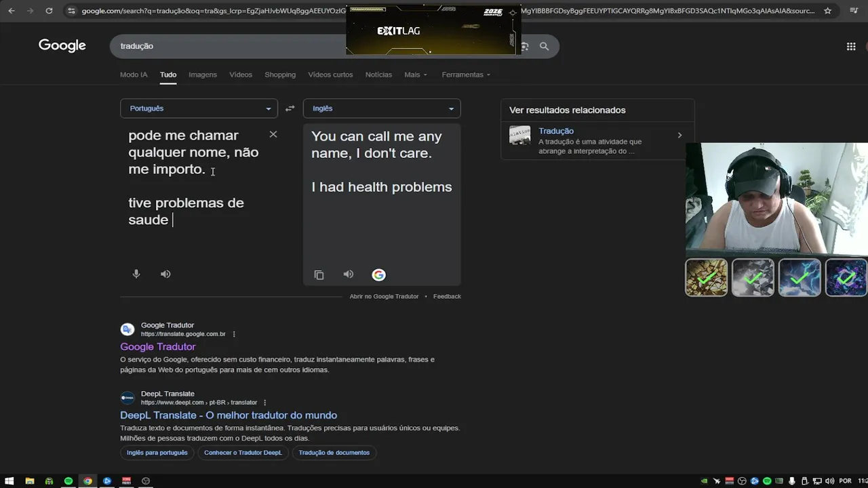
Task: Switch to the Vídeos tab
Action: tap(241, 75)
